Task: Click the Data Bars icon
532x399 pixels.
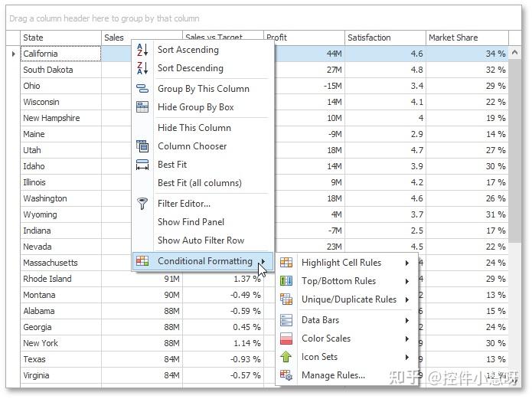Action: 286,320
